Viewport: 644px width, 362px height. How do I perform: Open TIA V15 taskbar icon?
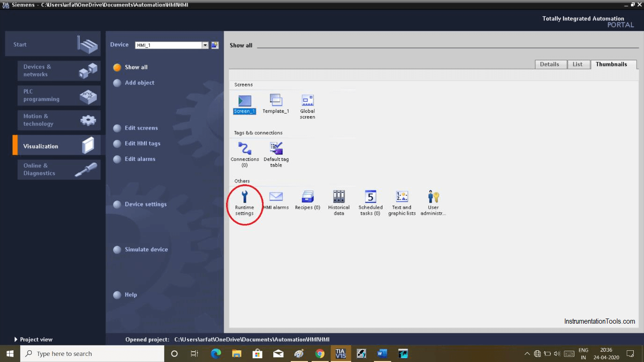(340, 354)
